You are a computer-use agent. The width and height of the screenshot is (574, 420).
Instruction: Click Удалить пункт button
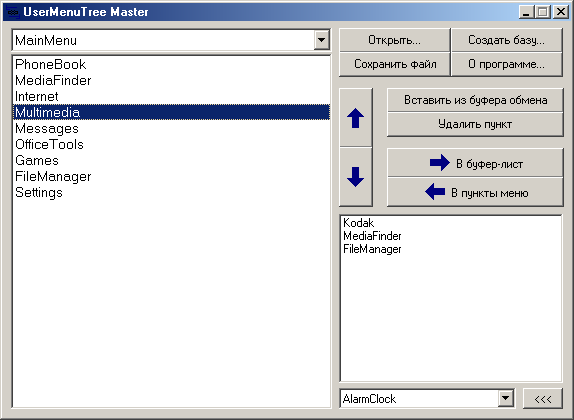475,124
